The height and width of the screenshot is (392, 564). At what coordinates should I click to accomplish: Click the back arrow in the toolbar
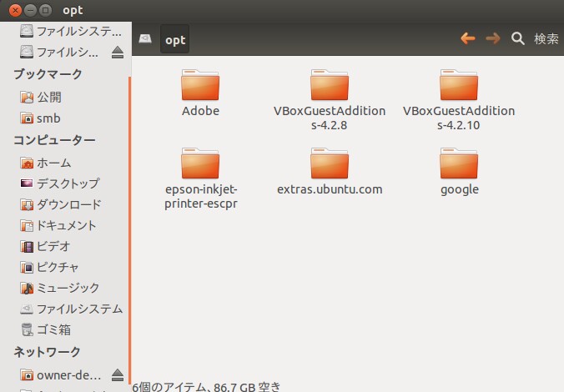point(467,38)
